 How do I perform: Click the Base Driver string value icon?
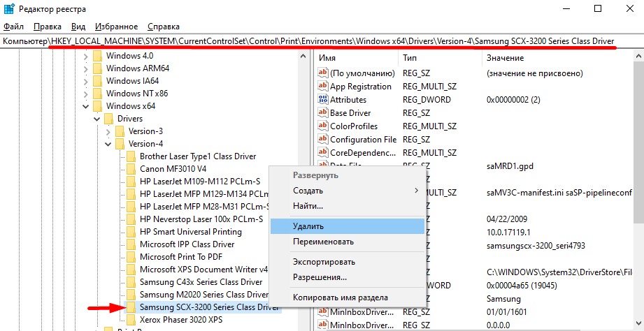tap(323, 113)
